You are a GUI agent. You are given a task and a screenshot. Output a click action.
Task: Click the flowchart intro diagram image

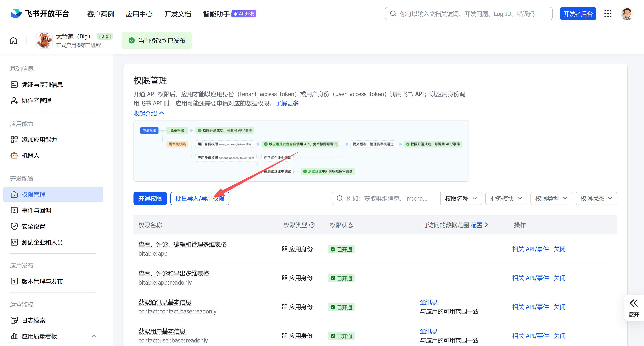pyautogui.click(x=301, y=151)
